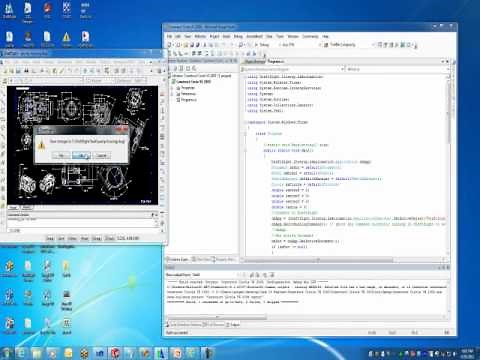Click the Windows Start button
This screenshot has width=480, height=360.
pos(6,353)
